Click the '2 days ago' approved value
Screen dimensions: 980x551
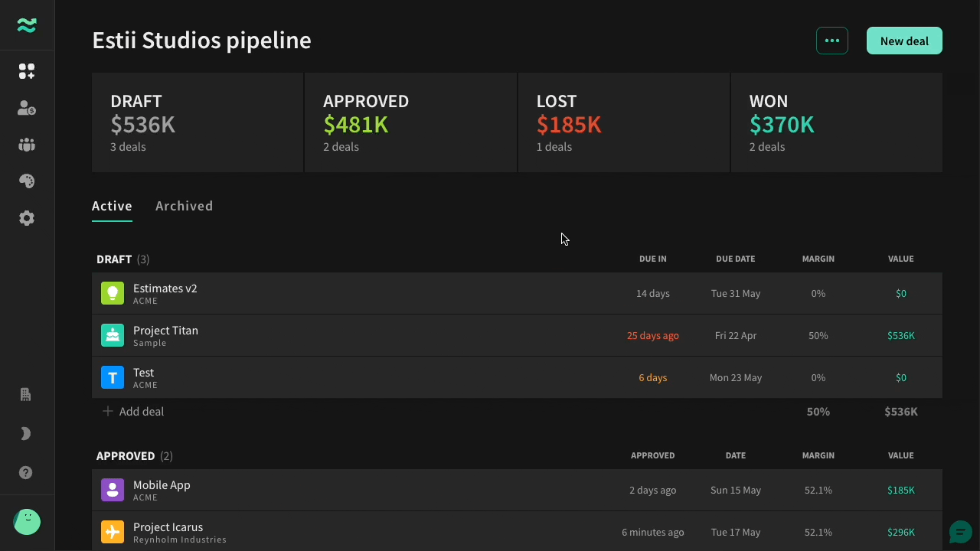(x=653, y=490)
